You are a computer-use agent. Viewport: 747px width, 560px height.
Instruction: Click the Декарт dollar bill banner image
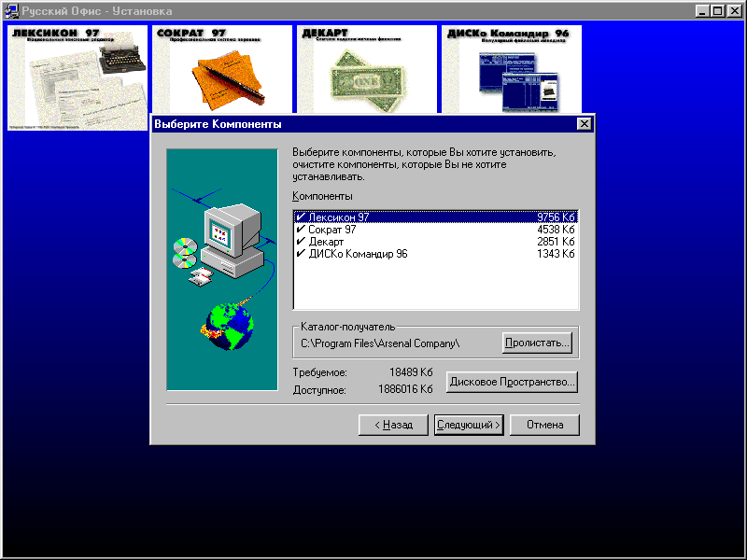click(366, 69)
